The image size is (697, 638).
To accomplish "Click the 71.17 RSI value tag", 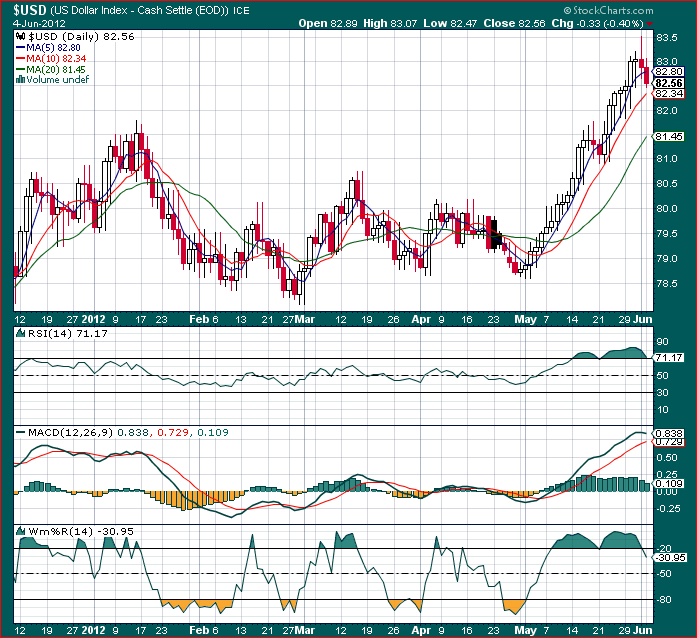I will click(668, 357).
